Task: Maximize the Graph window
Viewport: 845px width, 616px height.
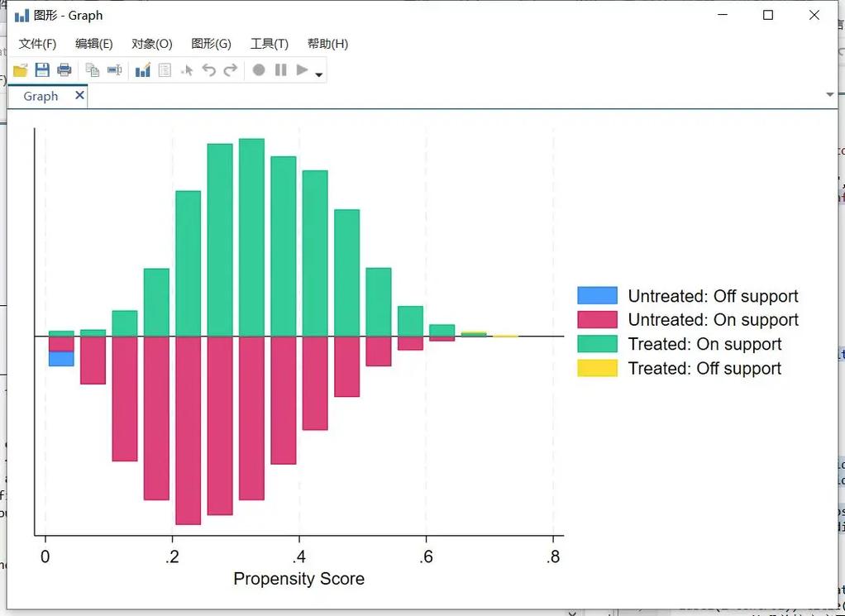Action: 768,15
